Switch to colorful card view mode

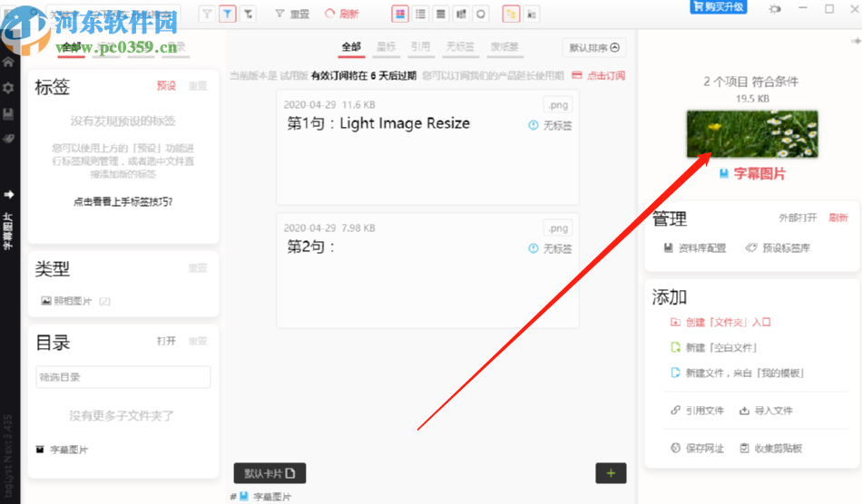click(x=399, y=14)
